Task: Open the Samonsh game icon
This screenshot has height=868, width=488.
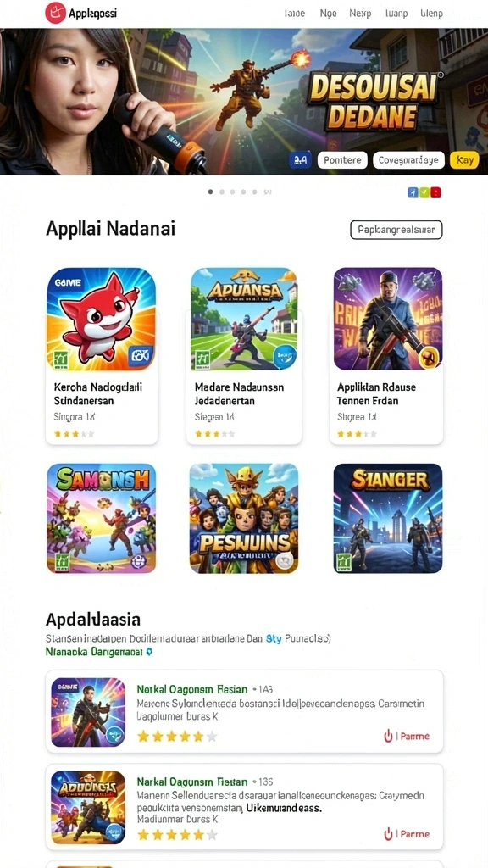Action: [102, 518]
